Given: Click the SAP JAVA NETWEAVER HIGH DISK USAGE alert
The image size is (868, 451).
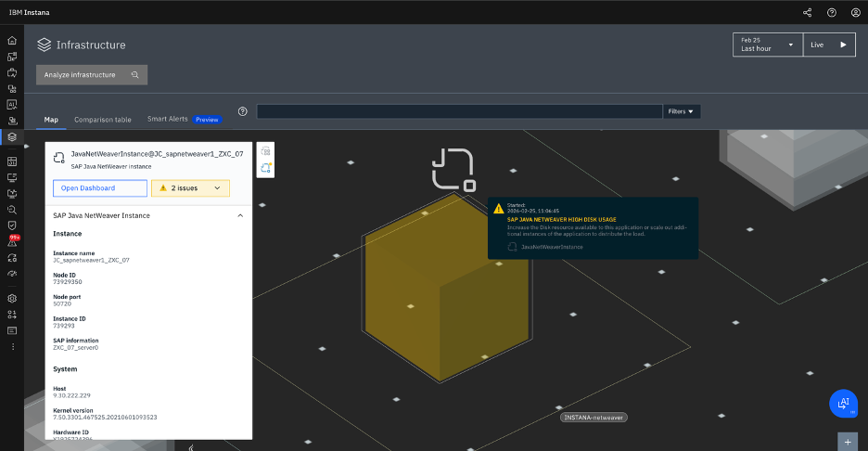Looking at the screenshot, I should pos(562,219).
